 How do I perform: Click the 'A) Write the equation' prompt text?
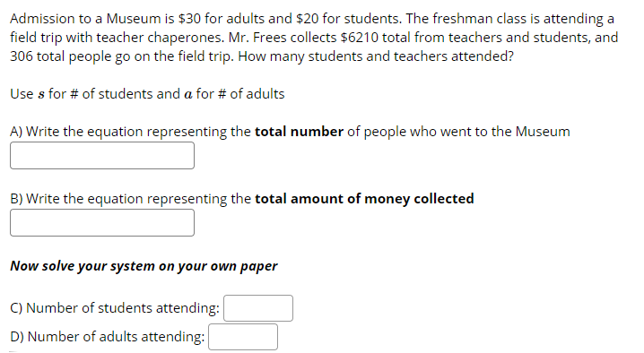pyautogui.click(x=77, y=133)
